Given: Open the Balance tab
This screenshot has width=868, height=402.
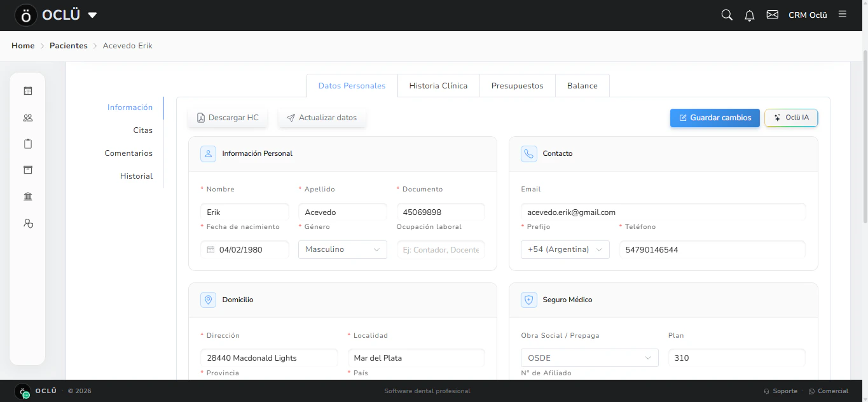Looking at the screenshot, I should tap(582, 86).
